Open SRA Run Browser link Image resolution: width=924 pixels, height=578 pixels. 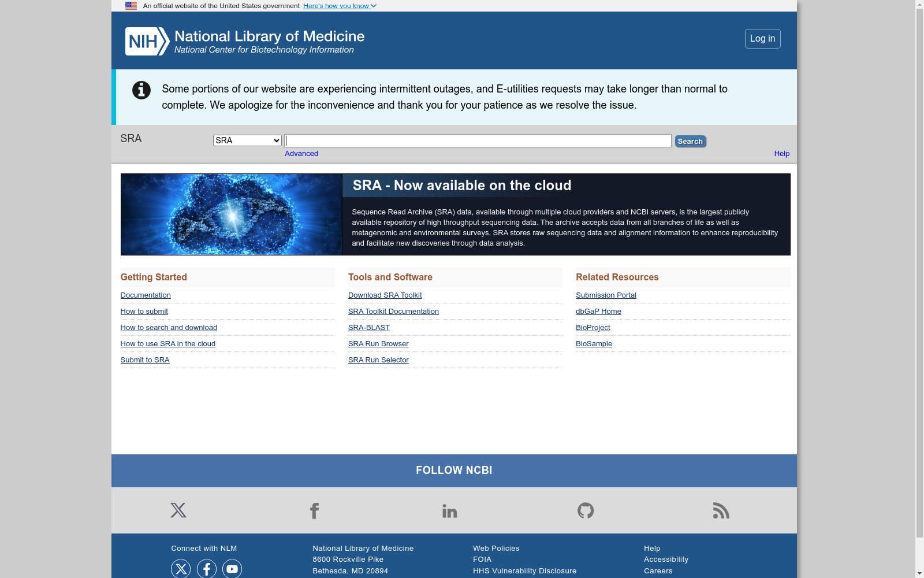[x=378, y=344]
